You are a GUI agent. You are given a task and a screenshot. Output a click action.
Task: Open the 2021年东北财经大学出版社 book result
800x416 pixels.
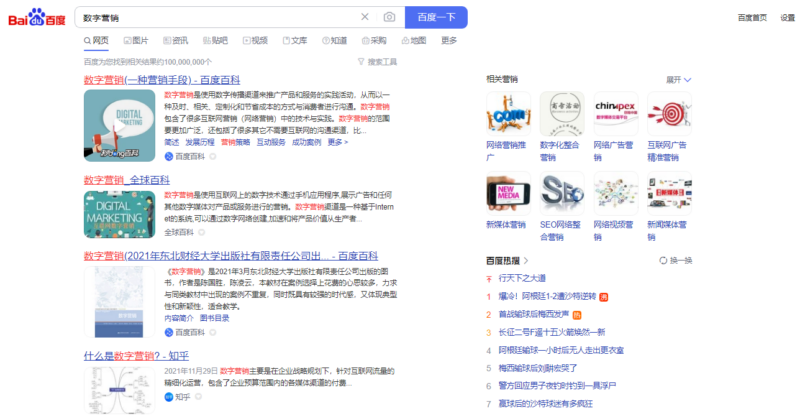pos(231,256)
